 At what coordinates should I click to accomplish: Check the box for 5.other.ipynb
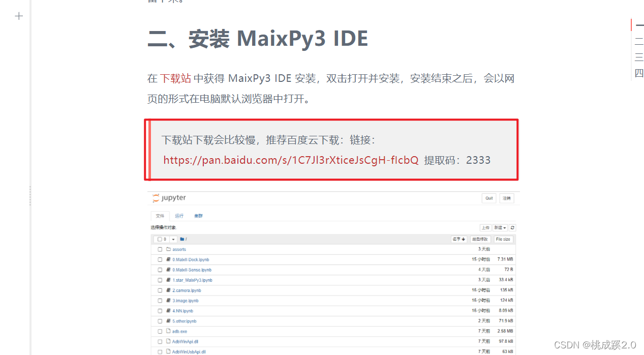(160, 321)
